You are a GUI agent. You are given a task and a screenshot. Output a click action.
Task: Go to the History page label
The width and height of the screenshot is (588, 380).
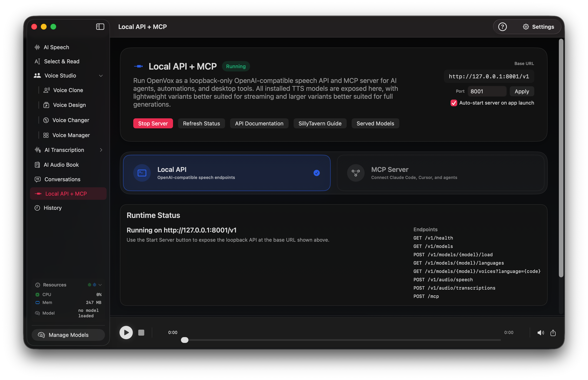pos(52,208)
